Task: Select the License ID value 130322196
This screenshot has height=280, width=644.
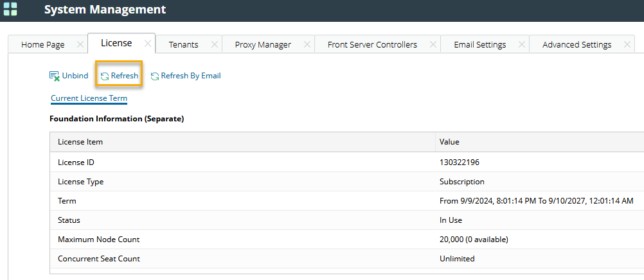Action: pyautogui.click(x=460, y=162)
